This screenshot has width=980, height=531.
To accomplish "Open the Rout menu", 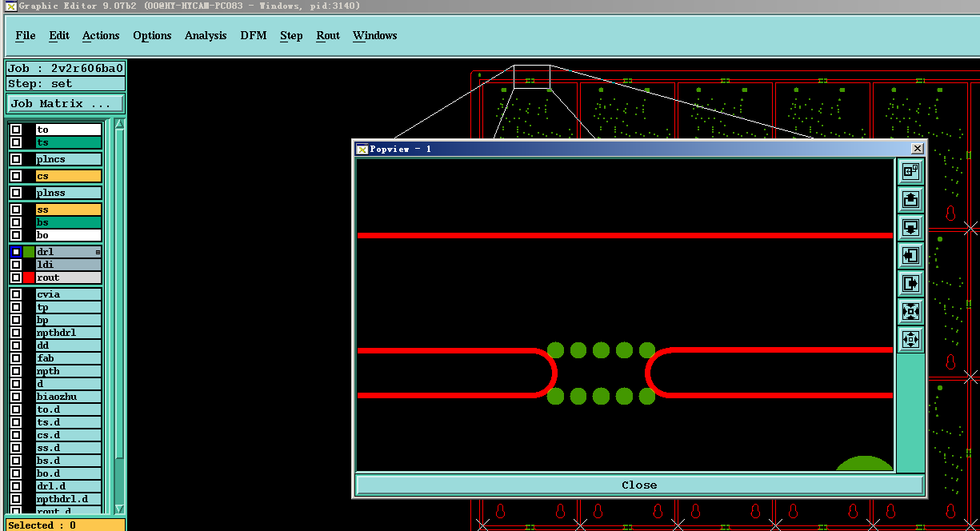I will click(x=328, y=35).
